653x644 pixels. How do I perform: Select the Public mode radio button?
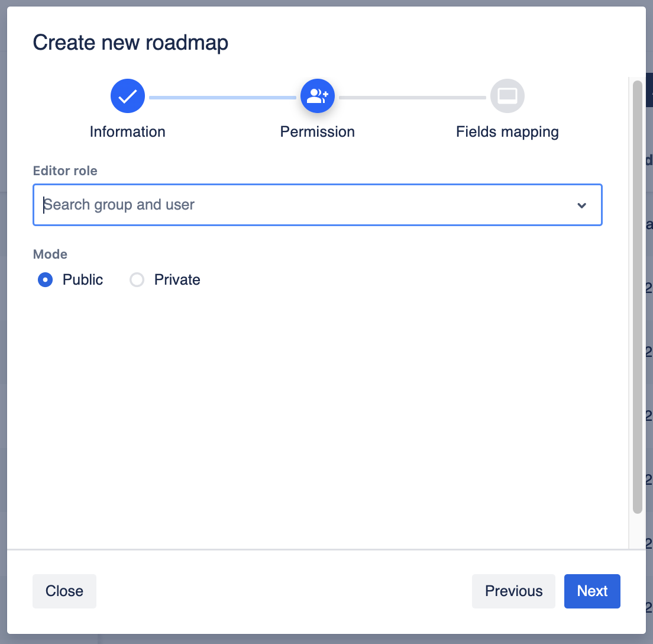click(x=46, y=280)
